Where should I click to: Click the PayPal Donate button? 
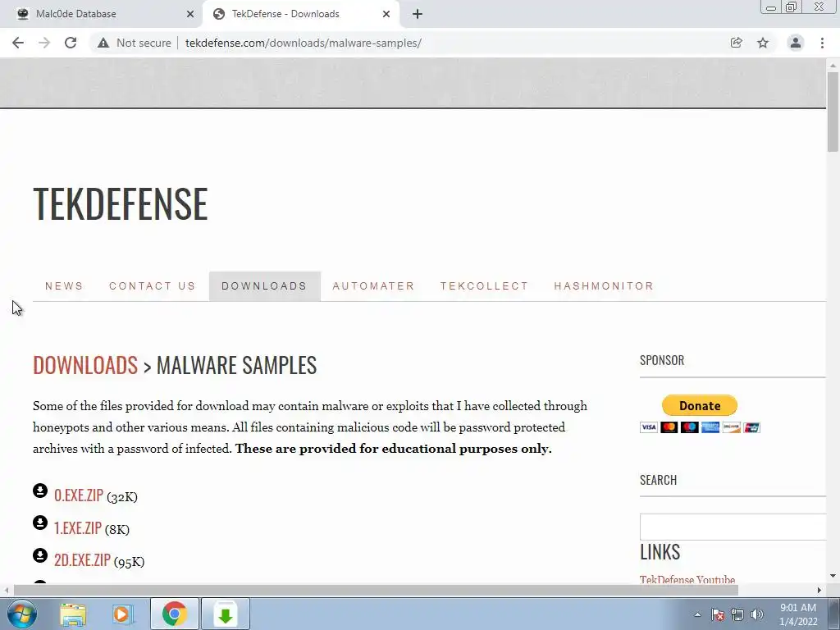[x=700, y=405]
